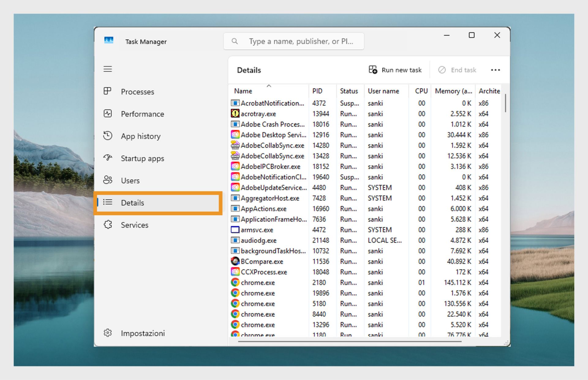The height and width of the screenshot is (380, 588).
Task: Select the AcrobatNotification... row name
Action: click(272, 103)
